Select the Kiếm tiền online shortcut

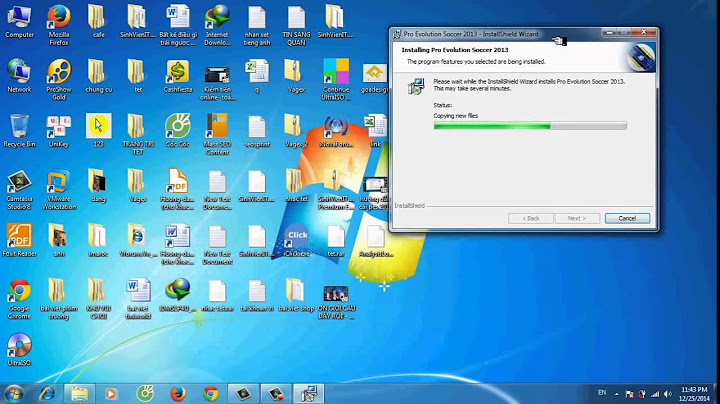217,84
